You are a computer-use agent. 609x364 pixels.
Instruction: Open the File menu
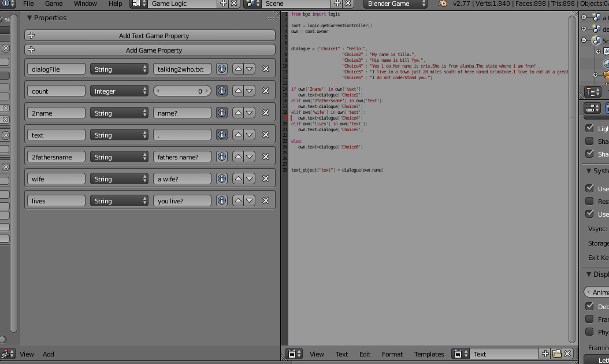28,3
